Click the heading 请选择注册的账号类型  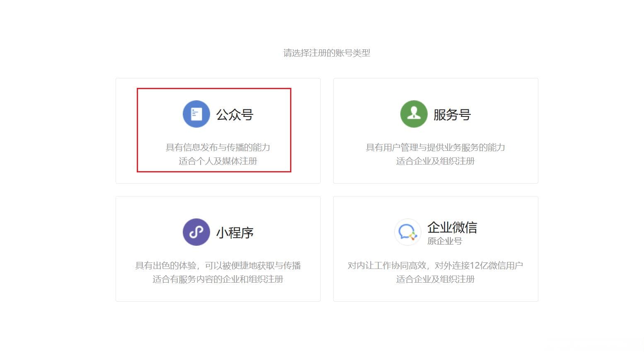(x=327, y=53)
